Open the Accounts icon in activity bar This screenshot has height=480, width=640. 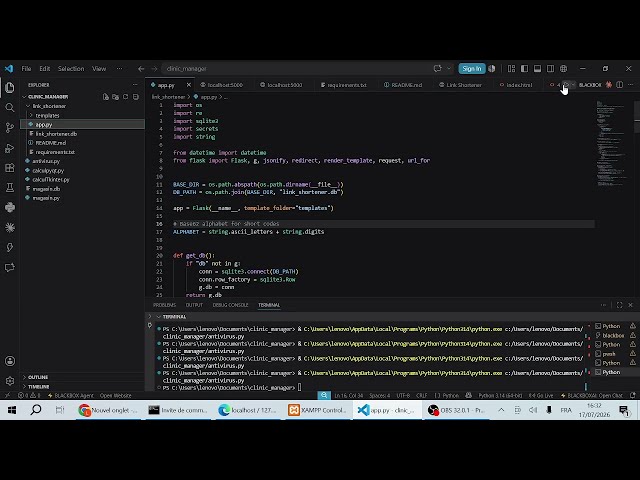(10, 361)
